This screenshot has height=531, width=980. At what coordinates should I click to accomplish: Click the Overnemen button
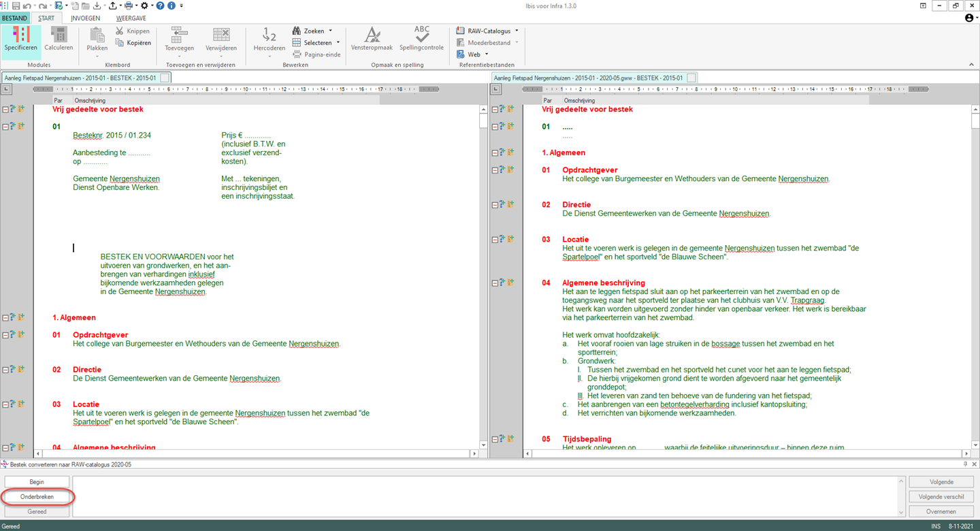(x=941, y=512)
